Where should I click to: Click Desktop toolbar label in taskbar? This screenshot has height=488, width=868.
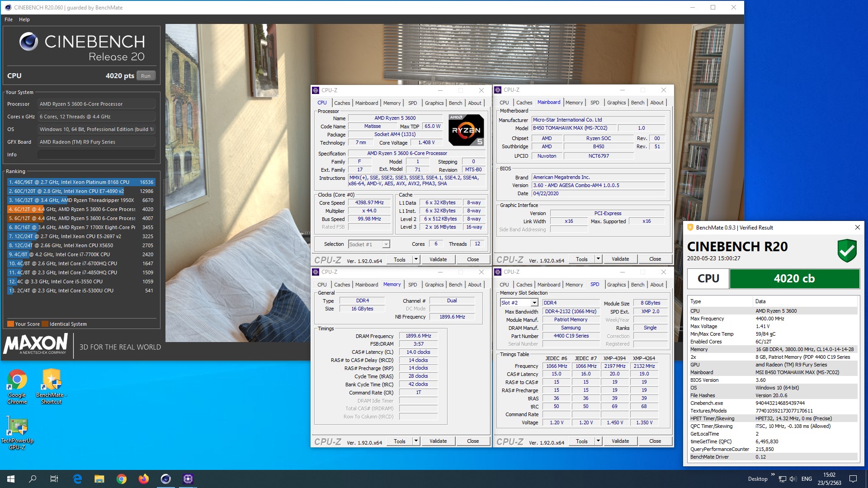[x=758, y=479]
